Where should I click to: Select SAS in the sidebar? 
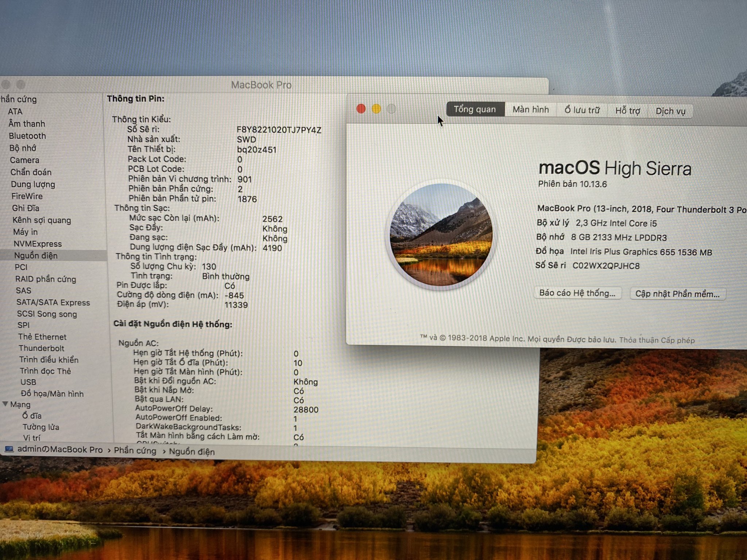click(x=23, y=291)
